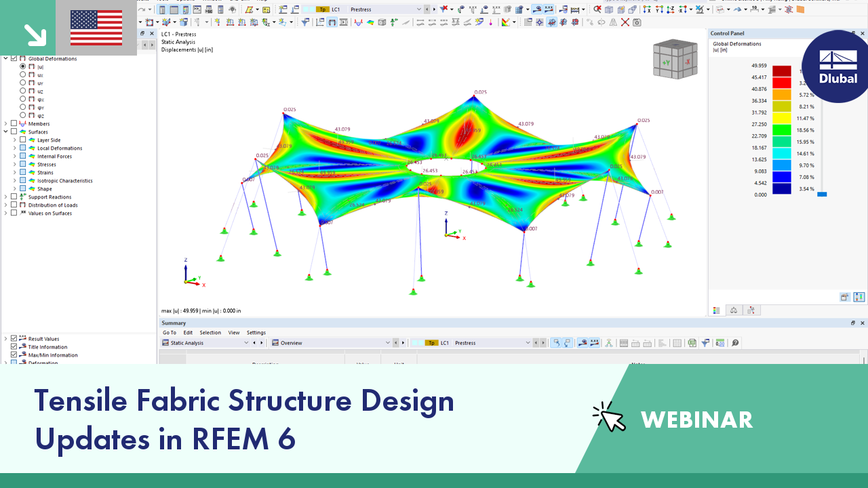Close the Summary panel

click(x=861, y=323)
